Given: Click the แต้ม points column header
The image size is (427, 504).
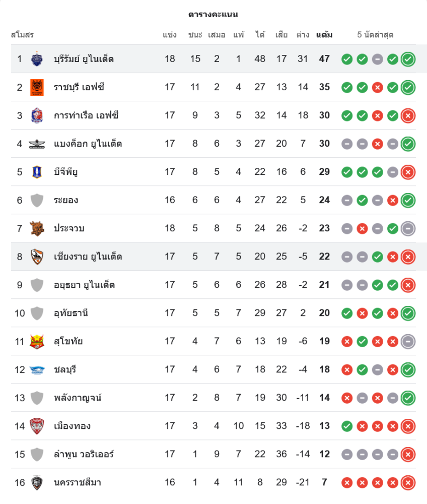Looking at the screenshot, I should point(324,35).
